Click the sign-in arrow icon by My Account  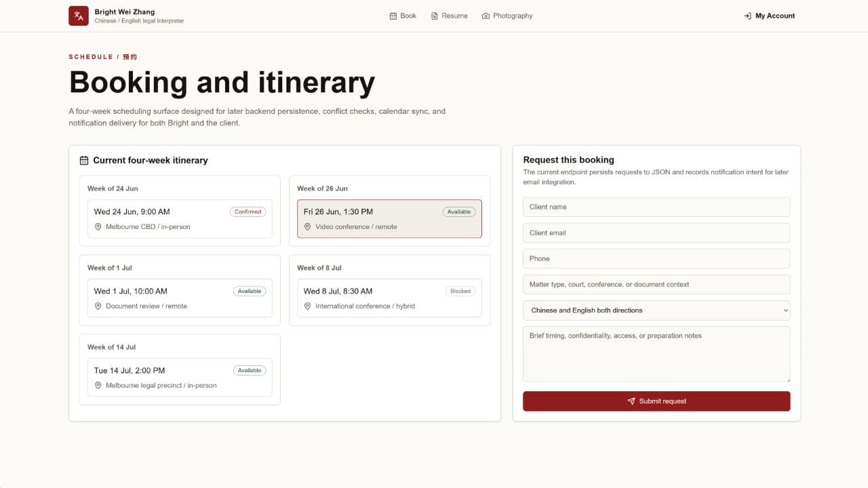point(747,16)
